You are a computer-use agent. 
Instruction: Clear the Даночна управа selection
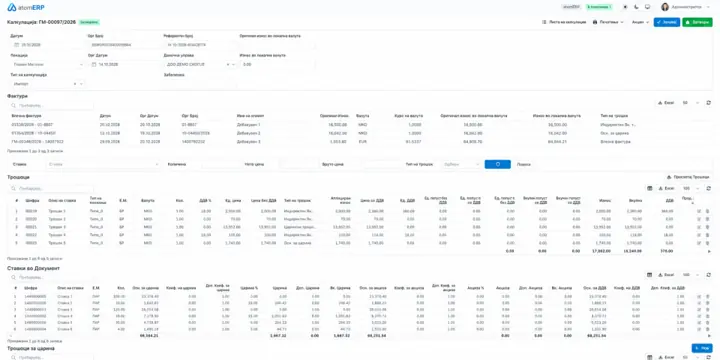tap(228, 65)
